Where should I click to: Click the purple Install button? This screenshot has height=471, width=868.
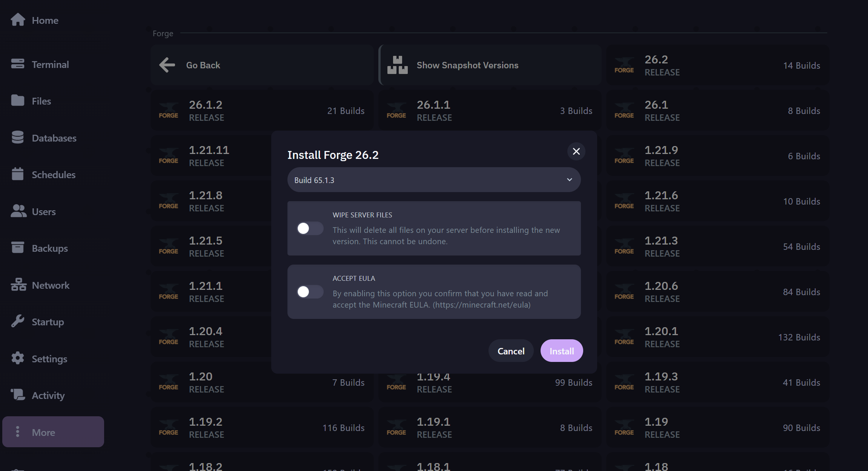click(x=562, y=351)
